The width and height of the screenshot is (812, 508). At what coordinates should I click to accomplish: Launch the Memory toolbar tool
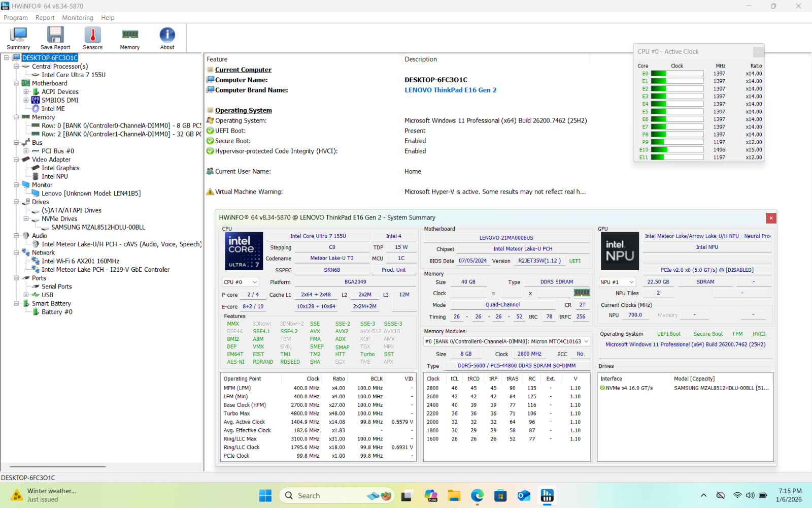tap(130, 39)
